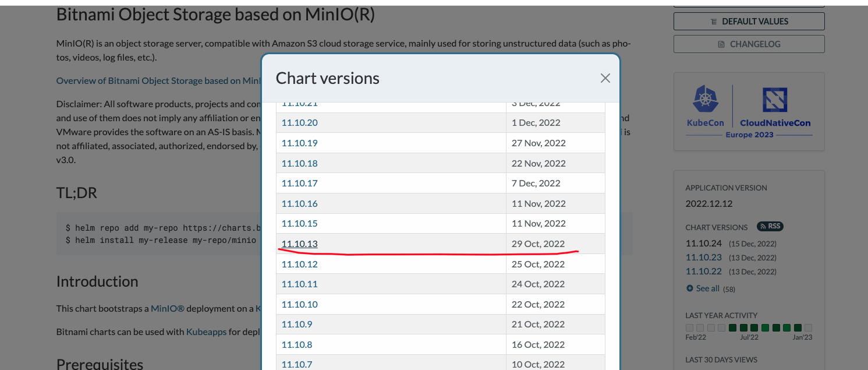Click the Bitnami Object Storage page title
This screenshot has width=868, height=370.
tap(215, 15)
